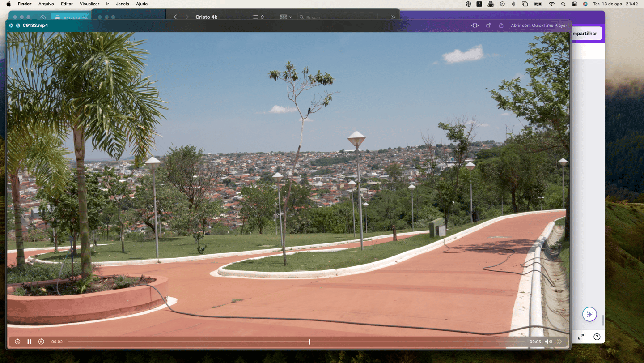
Task: Open the Finder grouping options dropdown
Action: tap(286, 17)
